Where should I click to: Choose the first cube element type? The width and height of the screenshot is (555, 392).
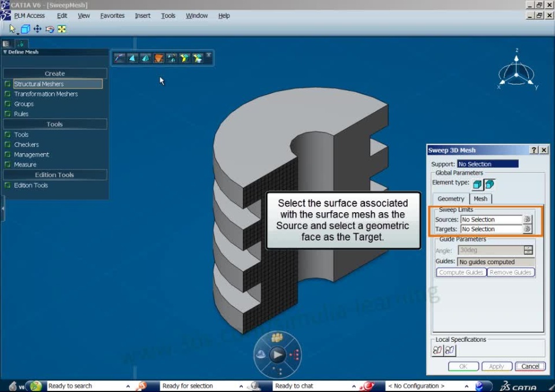477,184
